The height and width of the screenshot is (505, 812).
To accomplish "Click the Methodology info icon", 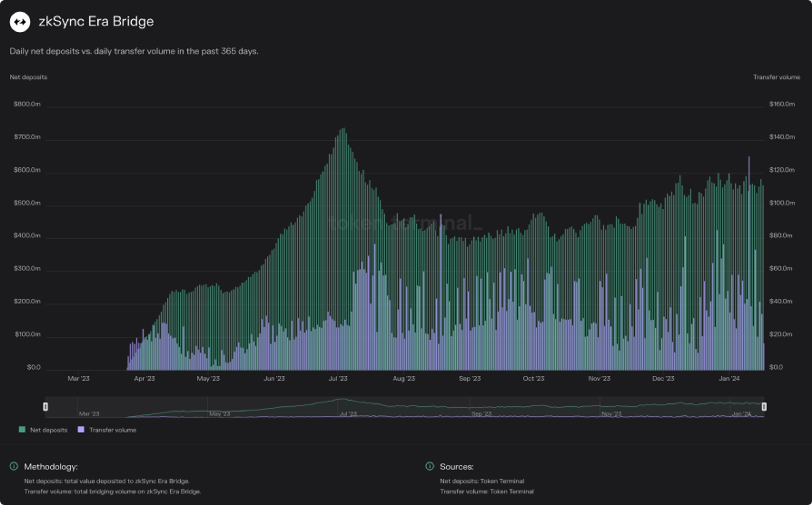I will (14, 466).
